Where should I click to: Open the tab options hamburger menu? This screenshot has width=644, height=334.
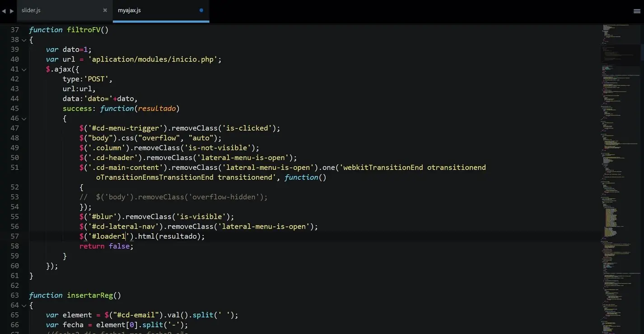pyautogui.click(x=637, y=11)
